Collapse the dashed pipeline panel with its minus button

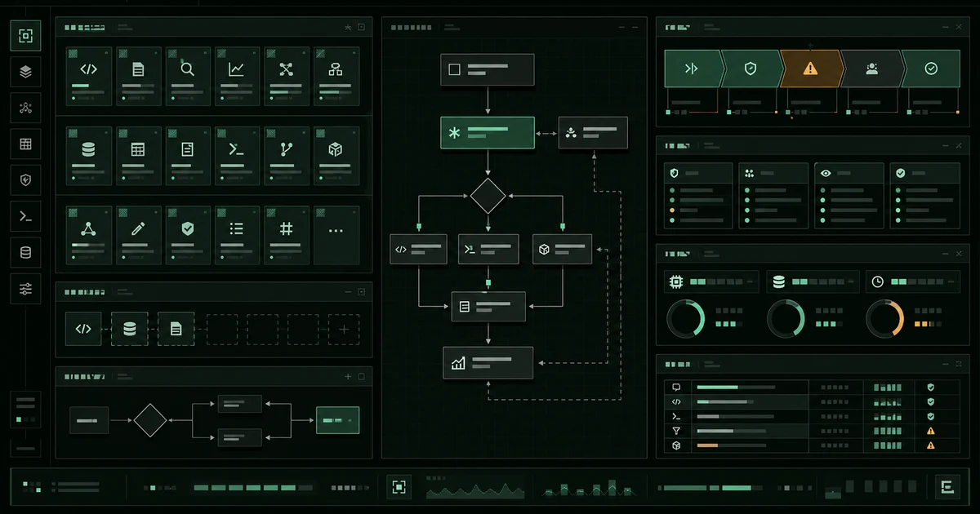click(x=348, y=291)
